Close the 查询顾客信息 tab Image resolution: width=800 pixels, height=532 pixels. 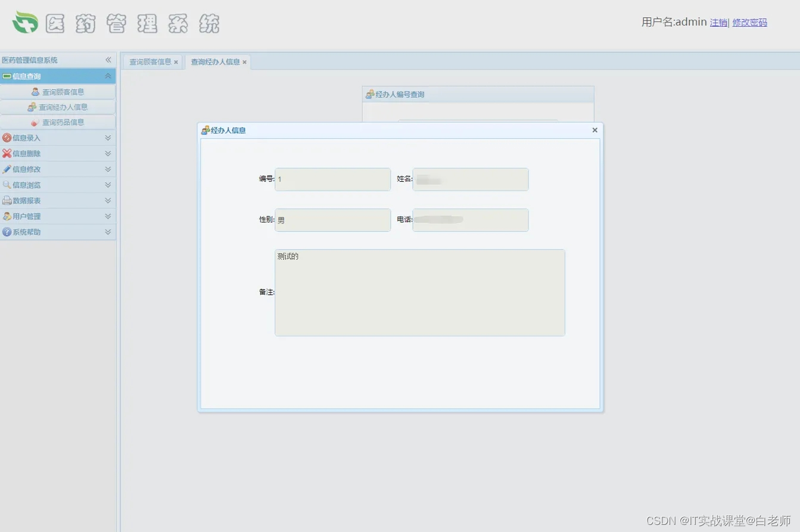[176, 62]
